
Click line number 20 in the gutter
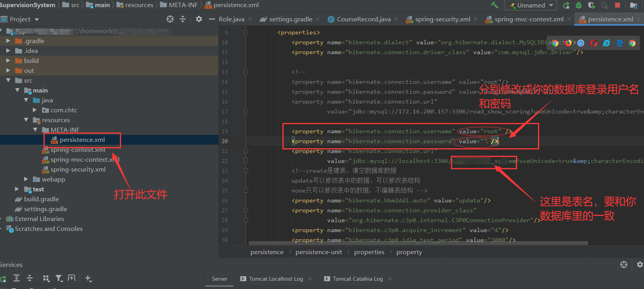click(225, 141)
